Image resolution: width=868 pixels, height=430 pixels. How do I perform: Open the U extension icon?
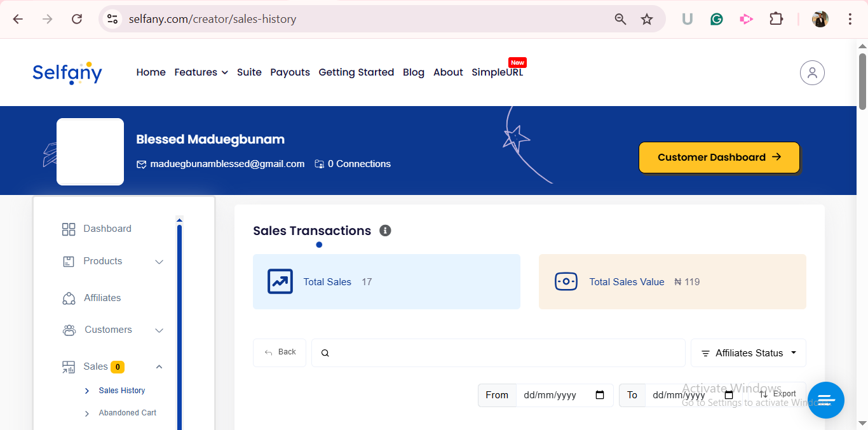(x=687, y=19)
